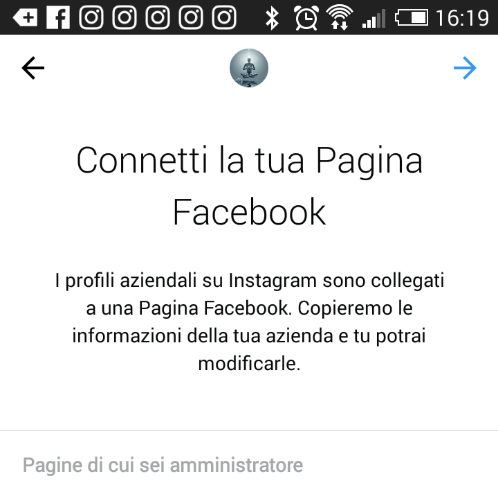Tap the fourth Instagram notification icon
Viewport: 498px width, 486px height.
tap(191, 18)
